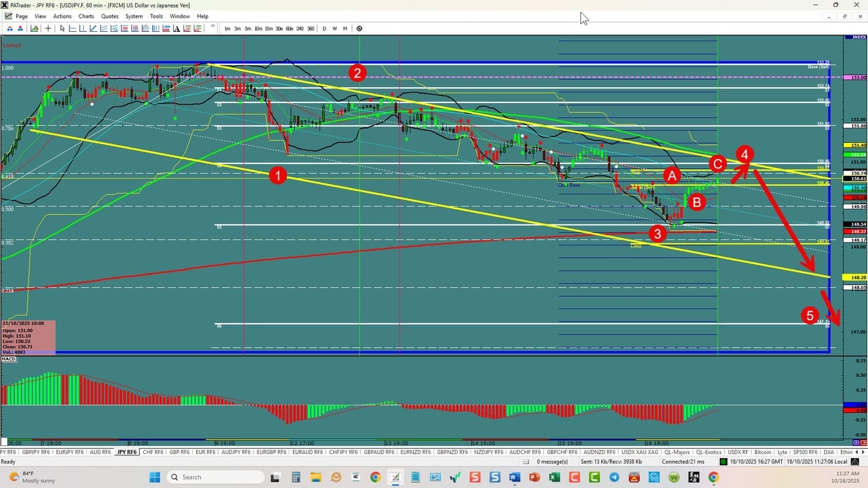Image resolution: width=868 pixels, height=488 pixels.
Task: Switch to 15m timeframe
Action: point(269,28)
